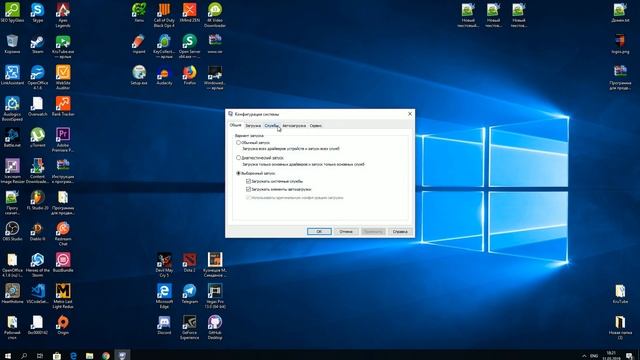640x360 pixels.
Task: Open the Diablo III shortcut
Action: [x=38, y=231]
